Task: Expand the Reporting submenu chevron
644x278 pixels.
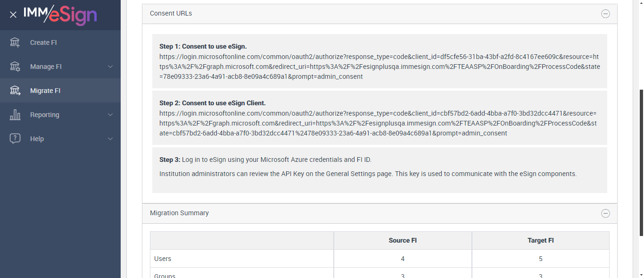Action: click(x=110, y=115)
